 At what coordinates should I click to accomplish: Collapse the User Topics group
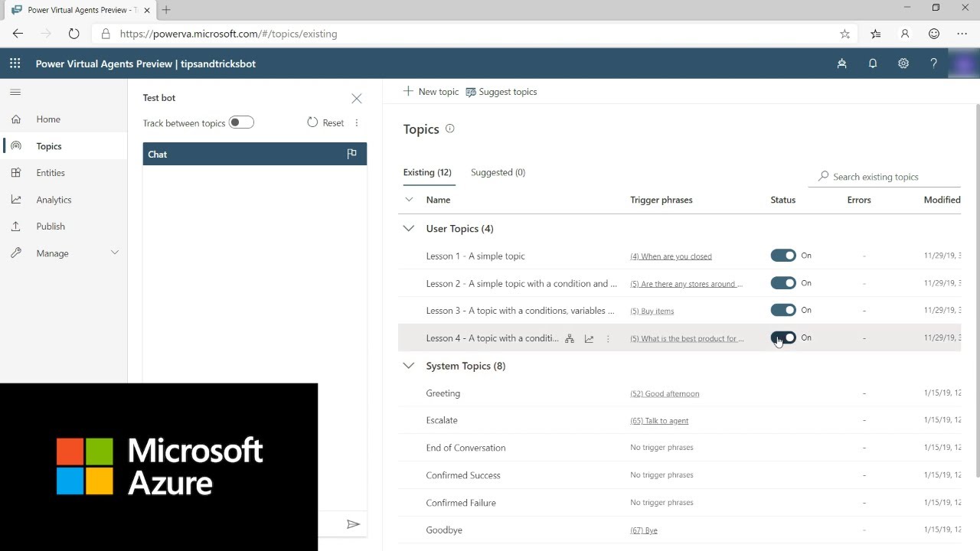409,228
